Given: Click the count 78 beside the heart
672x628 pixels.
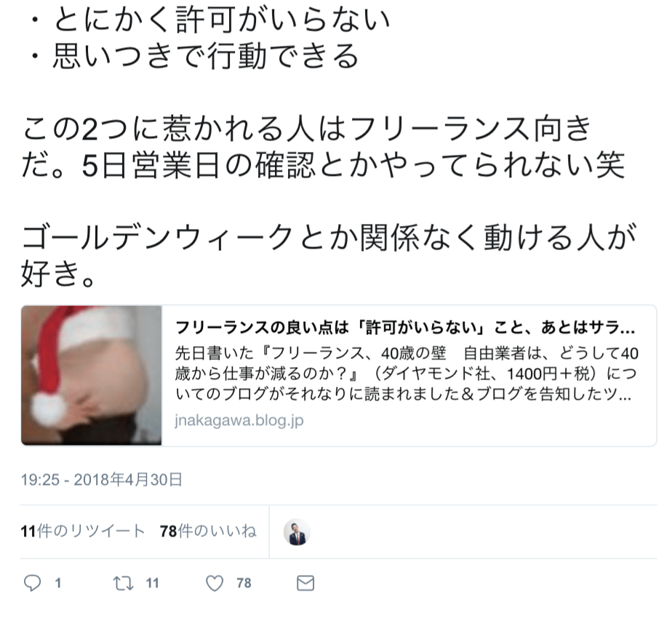Looking at the screenshot, I should tap(244, 583).
